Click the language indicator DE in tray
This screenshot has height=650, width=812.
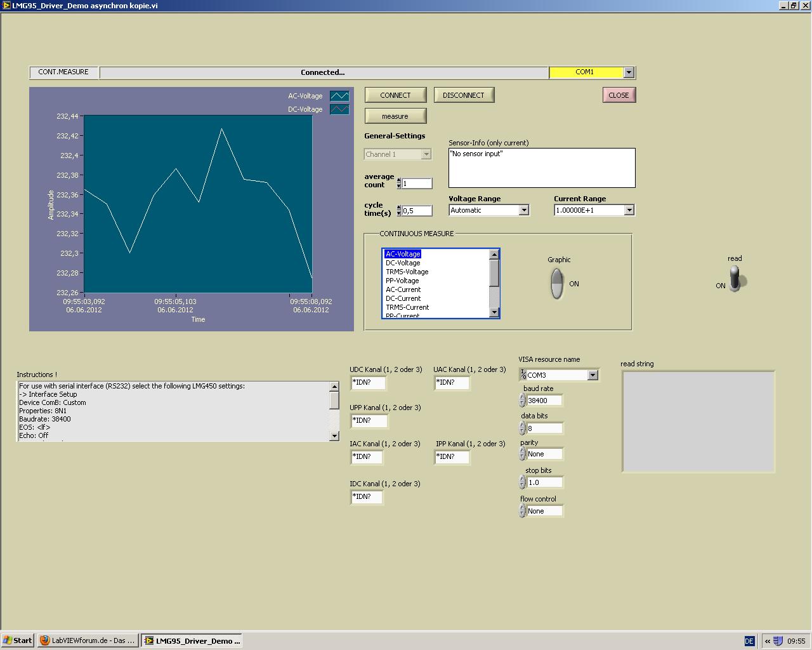(x=749, y=641)
